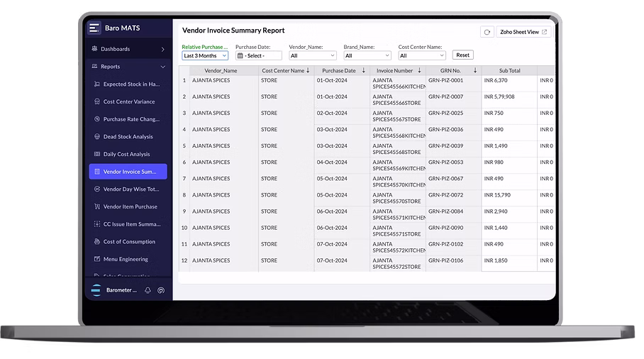Viewport: 644px width, 359px height.
Task: Select INR 1,850 sub total cell
Action: (x=509, y=264)
